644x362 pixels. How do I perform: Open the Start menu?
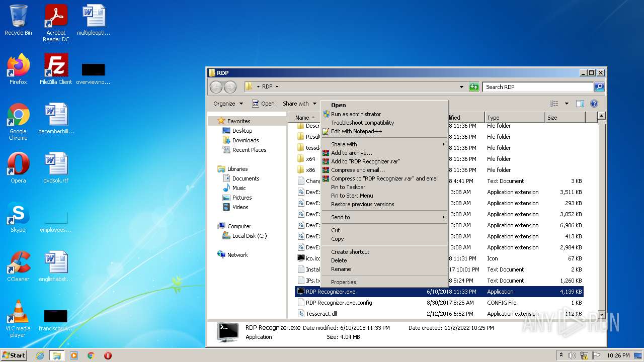click(14, 355)
